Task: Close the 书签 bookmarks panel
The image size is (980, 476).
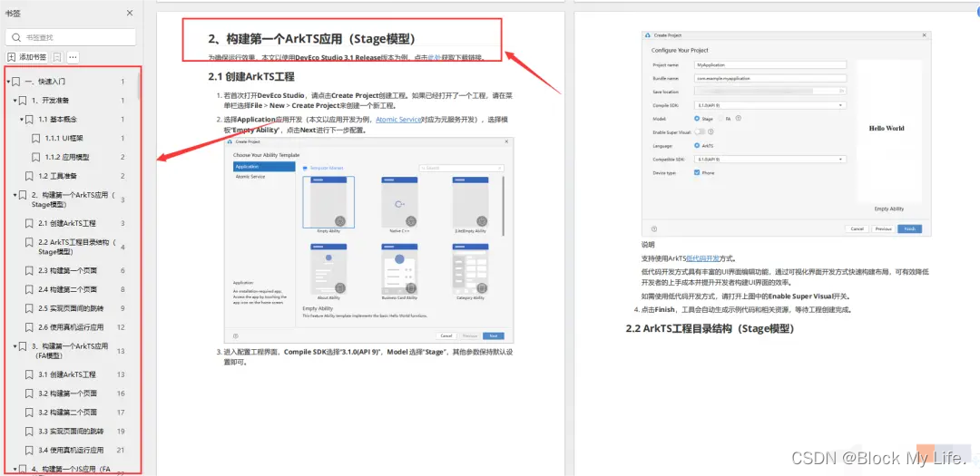Action: click(130, 13)
